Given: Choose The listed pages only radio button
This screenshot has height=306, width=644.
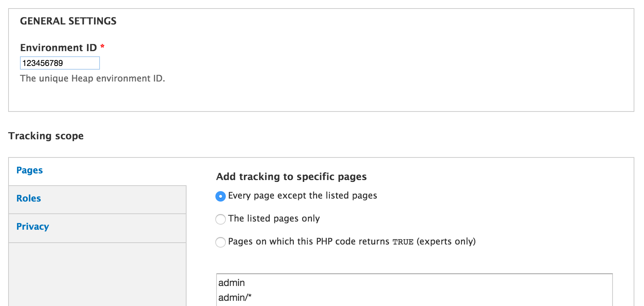Looking at the screenshot, I should (x=221, y=219).
